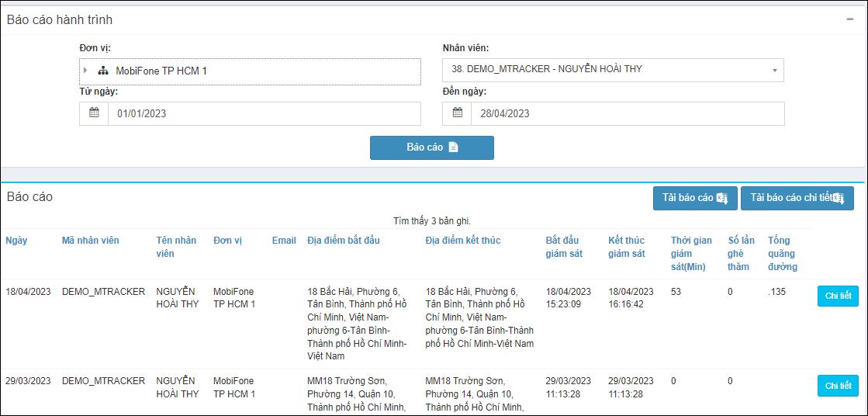
Task: Edit the Đến ngày date 28/04/2023
Action: [x=628, y=113]
